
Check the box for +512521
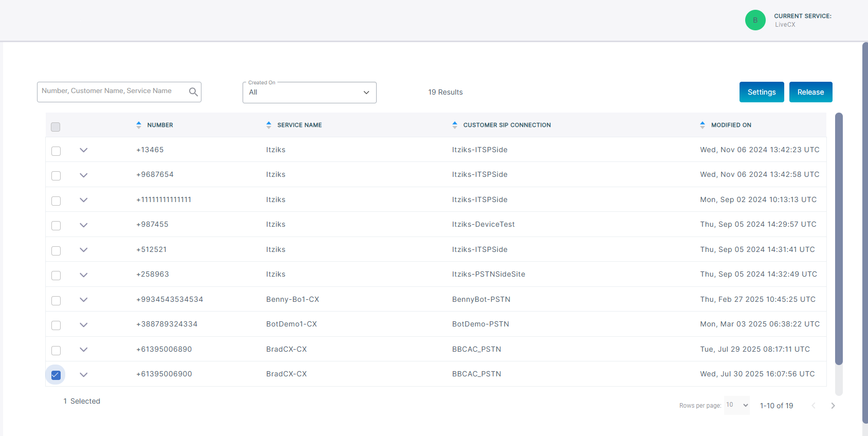point(56,250)
